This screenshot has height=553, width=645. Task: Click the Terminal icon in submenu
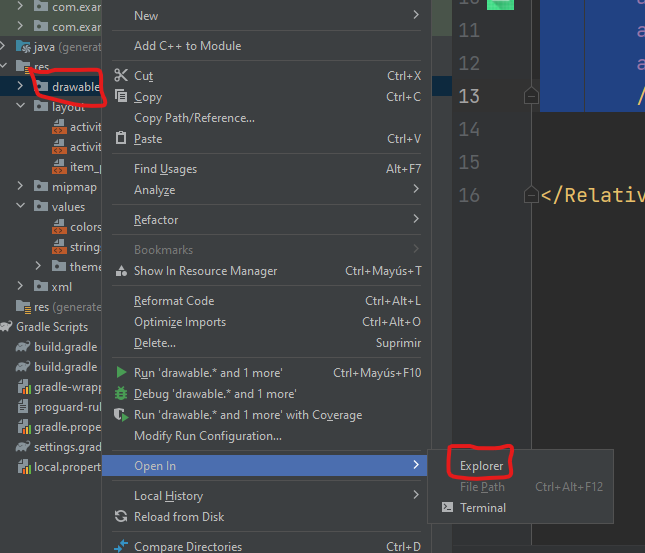(x=447, y=508)
